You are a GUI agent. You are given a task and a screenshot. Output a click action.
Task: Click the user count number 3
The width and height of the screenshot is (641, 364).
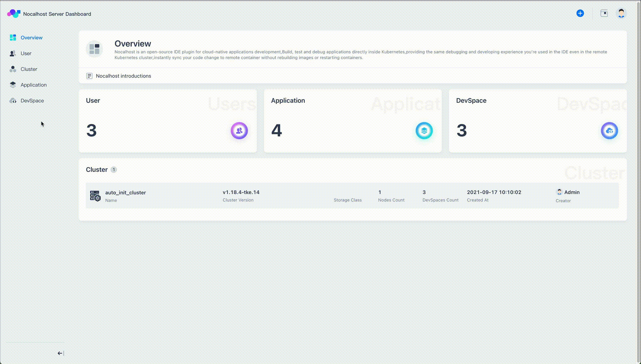92,130
